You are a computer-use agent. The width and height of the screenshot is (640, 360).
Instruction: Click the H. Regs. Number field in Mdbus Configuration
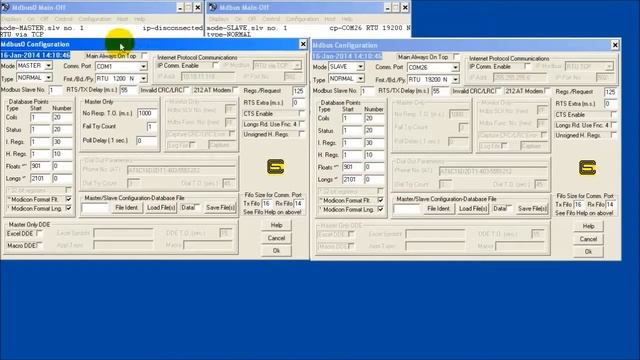click(x=374, y=155)
